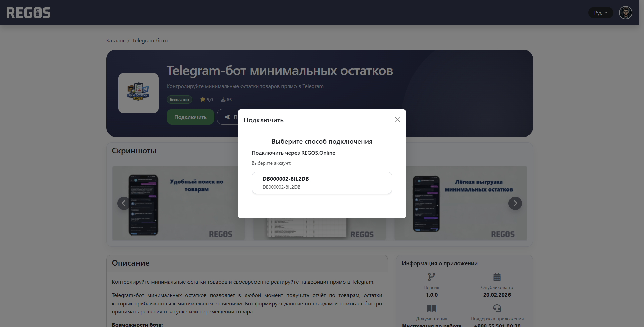Click the star rating 5,0
This screenshot has height=327, width=644.
(x=207, y=99)
